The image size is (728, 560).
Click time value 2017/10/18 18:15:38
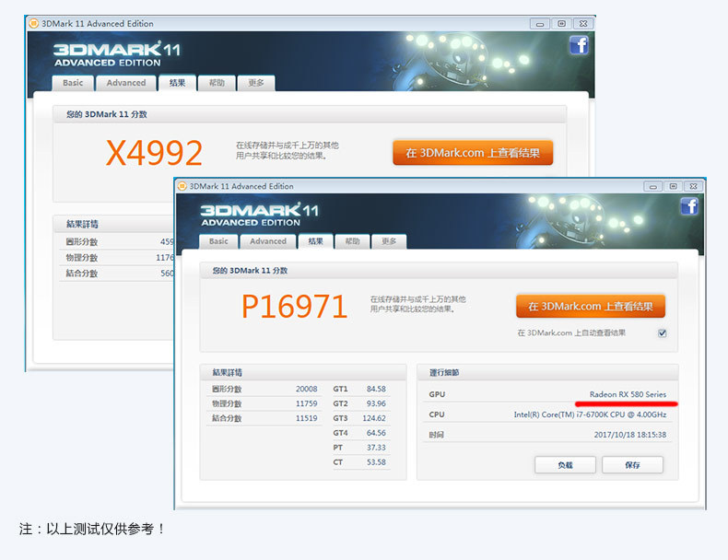(630, 435)
